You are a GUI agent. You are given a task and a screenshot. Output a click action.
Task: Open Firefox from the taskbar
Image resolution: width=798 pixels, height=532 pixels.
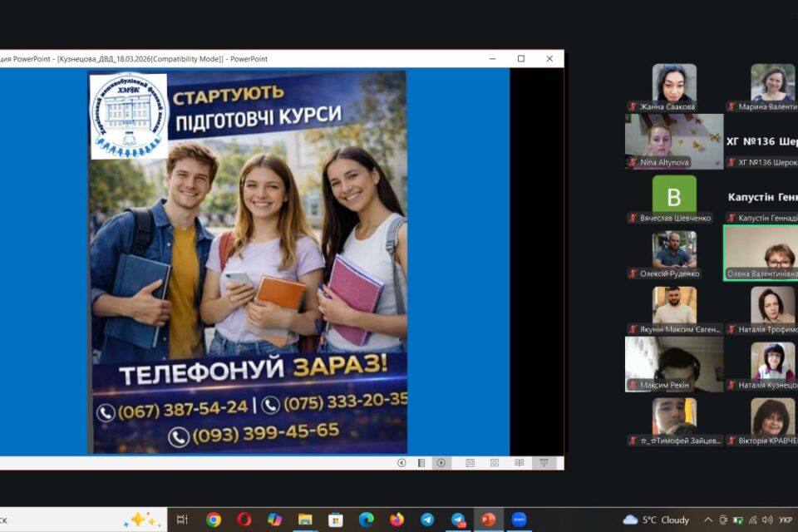(x=397, y=520)
